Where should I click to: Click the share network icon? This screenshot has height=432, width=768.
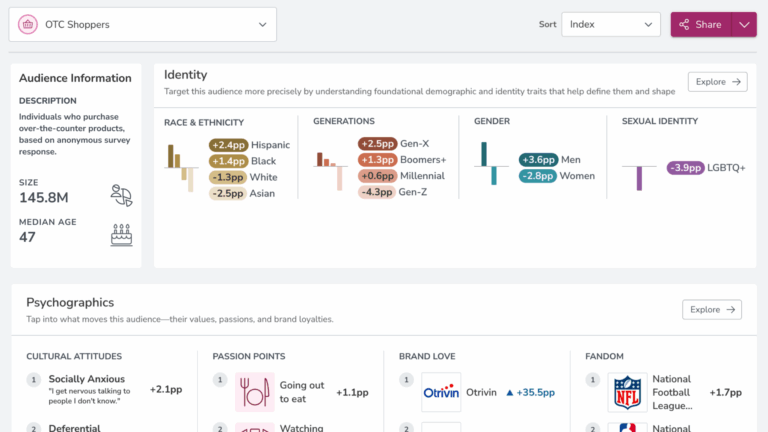pos(685,24)
